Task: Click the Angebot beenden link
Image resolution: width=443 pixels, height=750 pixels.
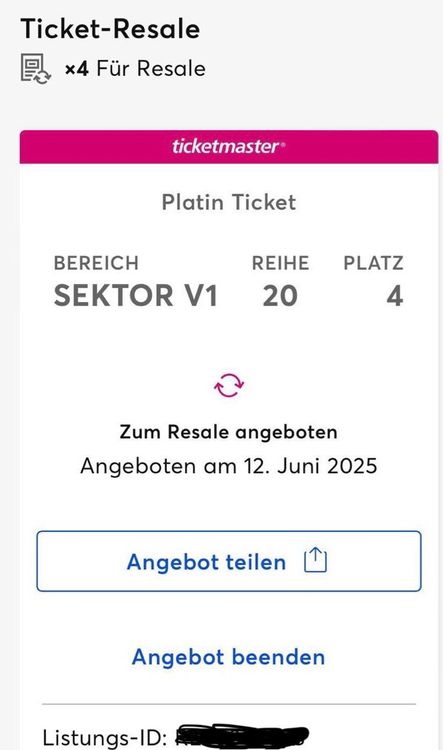Action: pyautogui.click(x=229, y=657)
